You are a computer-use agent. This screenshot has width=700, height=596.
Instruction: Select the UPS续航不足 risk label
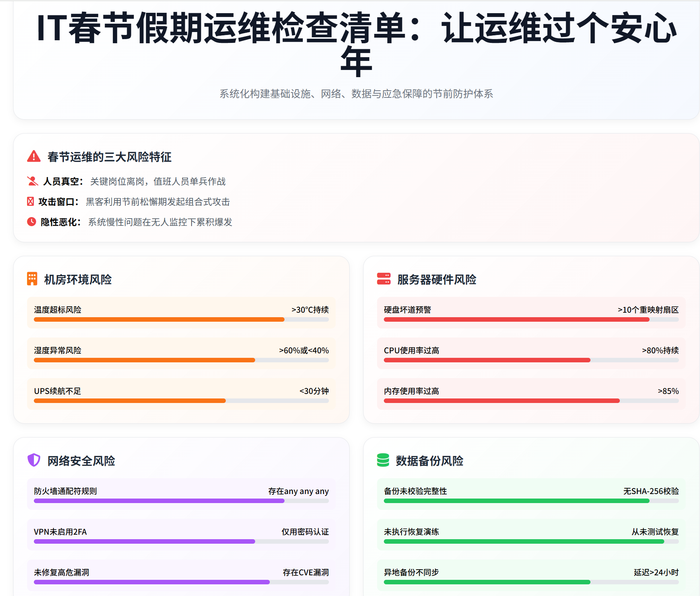pos(58,391)
